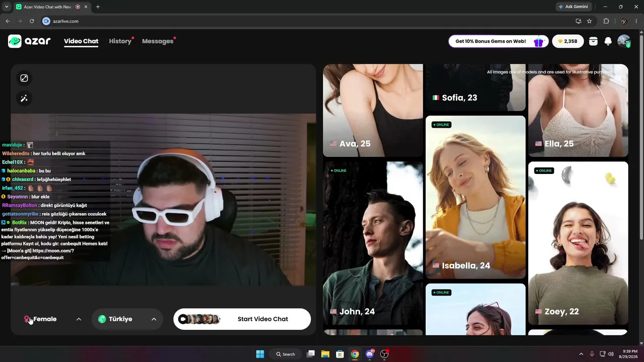Click chat username Echel10X
Screen dimensions: 644x362
pyautogui.click(x=13, y=162)
